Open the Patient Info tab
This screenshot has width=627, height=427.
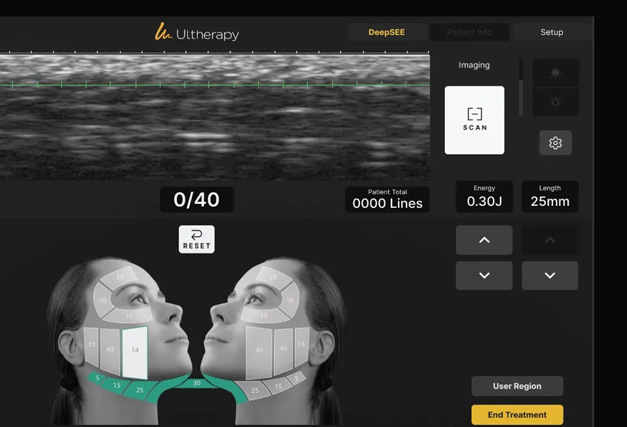pyautogui.click(x=469, y=32)
